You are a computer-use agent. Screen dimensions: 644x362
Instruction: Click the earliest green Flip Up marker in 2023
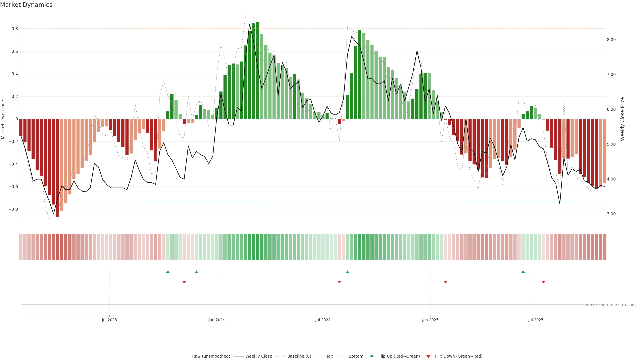point(168,272)
